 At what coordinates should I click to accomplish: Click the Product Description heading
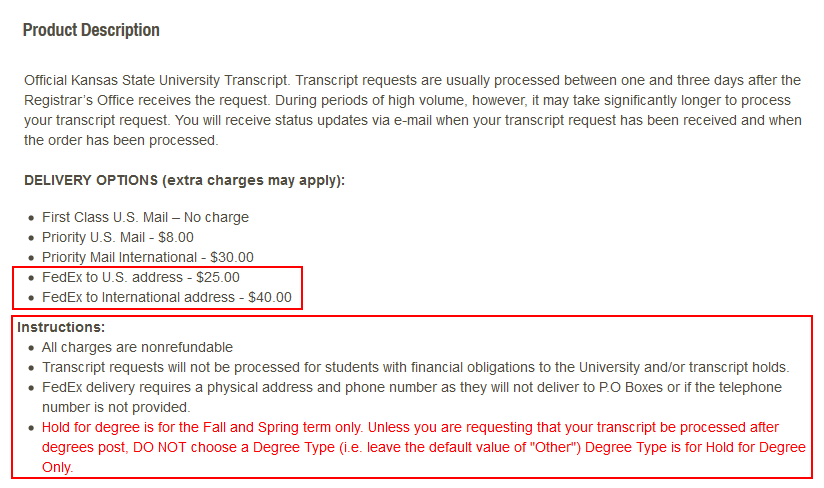[x=91, y=30]
